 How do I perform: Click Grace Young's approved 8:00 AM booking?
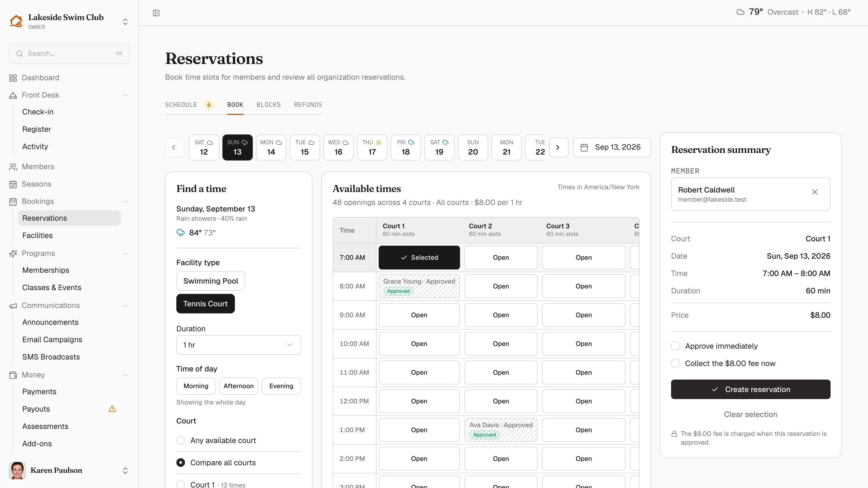(419, 286)
